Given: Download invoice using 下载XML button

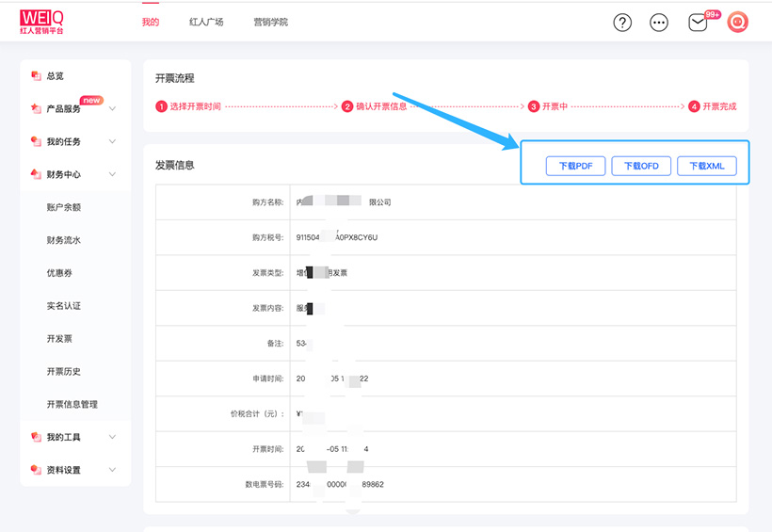Looking at the screenshot, I should [x=706, y=166].
